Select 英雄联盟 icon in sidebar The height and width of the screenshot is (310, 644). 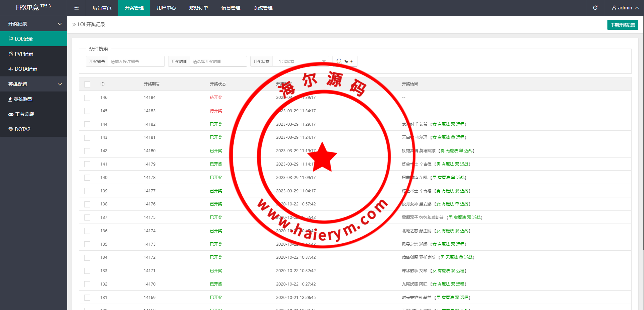click(10, 99)
